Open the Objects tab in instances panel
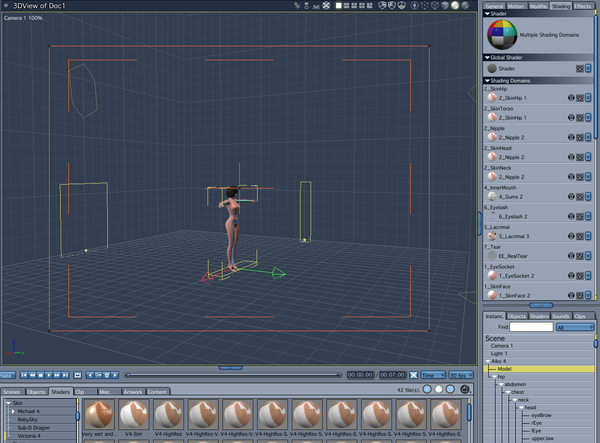Viewport: 600px width, 443px height. pos(517,316)
